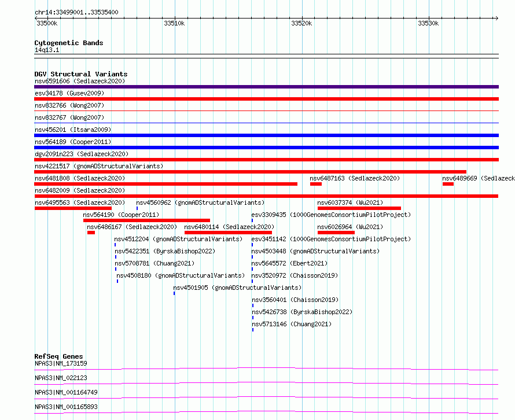Click the red bar under nsv564190

[x=146, y=220]
